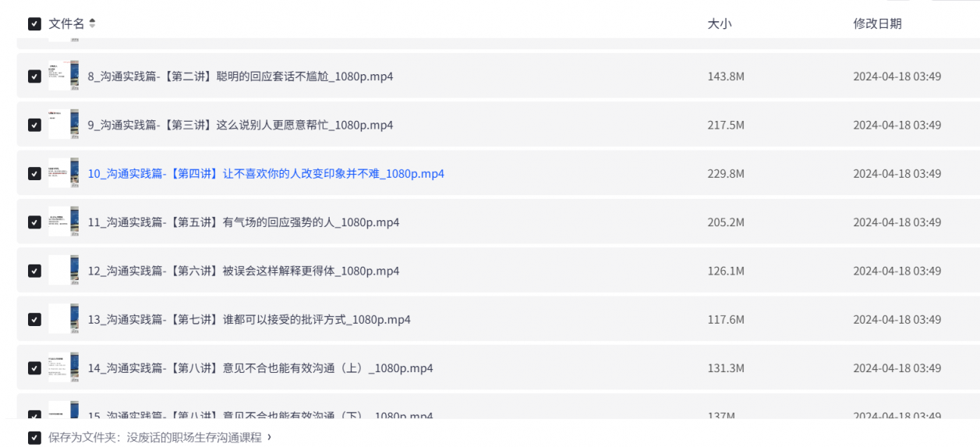Click thumbnail icon of 14_沟通实践篇 第八讲（上）

(x=63, y=368)
